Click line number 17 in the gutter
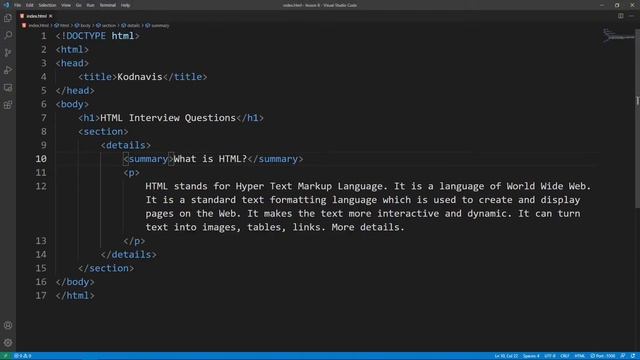 point(41,296)
